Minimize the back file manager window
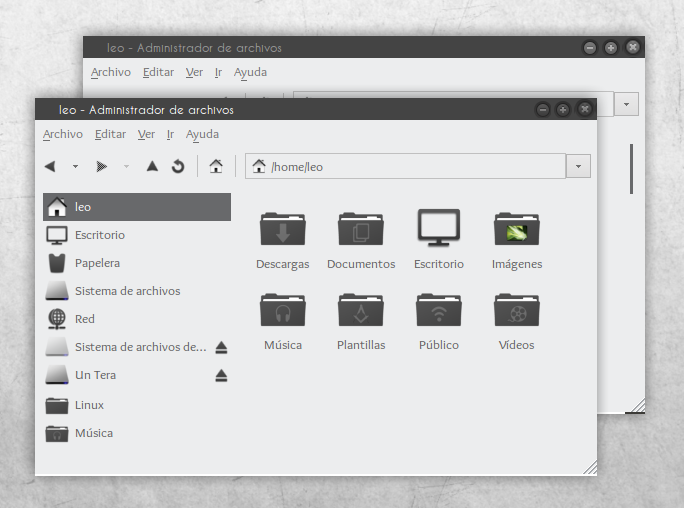Screen dimensions: 684x508 pos(590,48)
